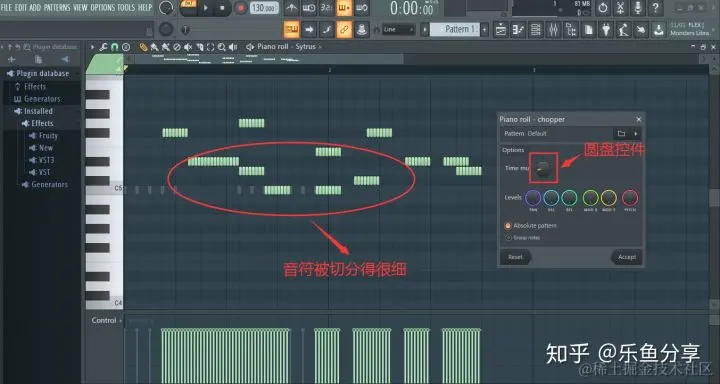This screenshot has height=384, width=720.
Task: Open folder icon in chopper dialog
Action: click(x=621, y=134)
